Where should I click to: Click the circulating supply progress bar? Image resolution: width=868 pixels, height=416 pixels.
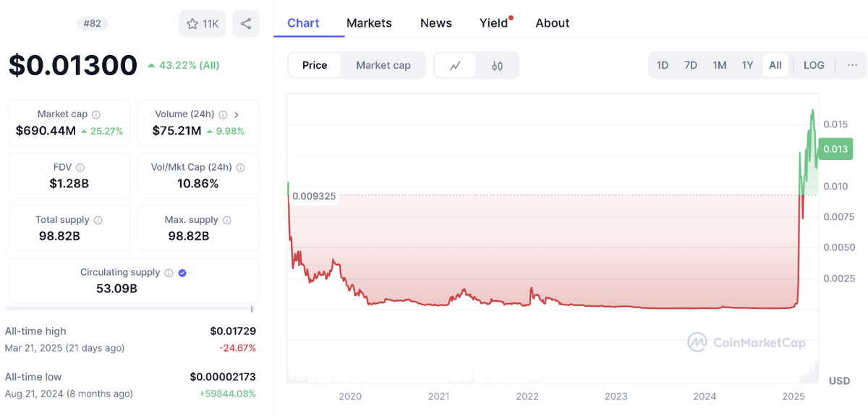coord(131,308)
